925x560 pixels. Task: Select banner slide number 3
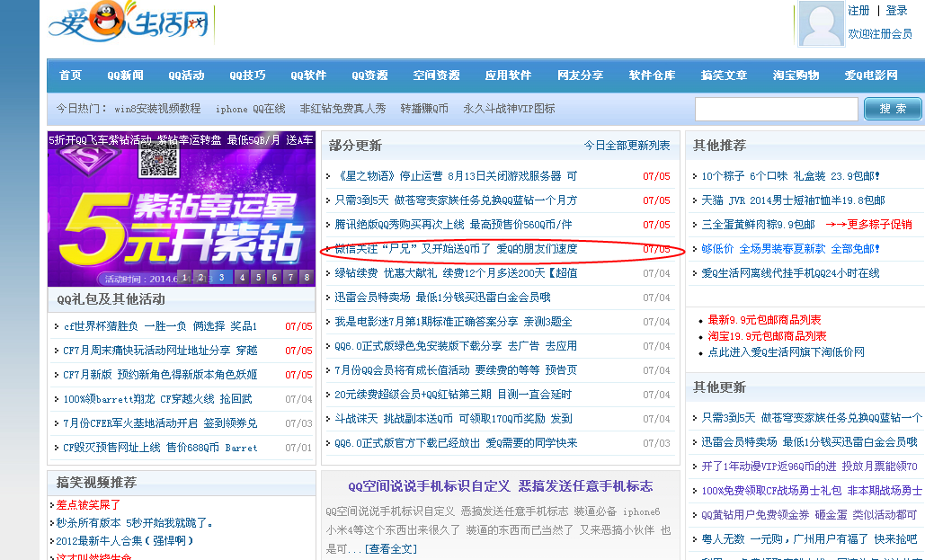click(x=221, y=277)
